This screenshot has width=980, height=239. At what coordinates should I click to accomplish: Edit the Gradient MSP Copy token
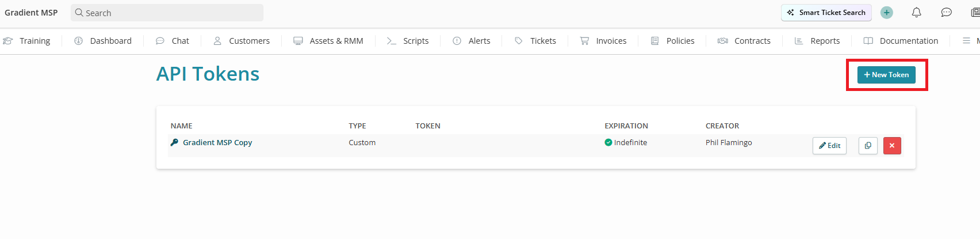coord(829,146)
